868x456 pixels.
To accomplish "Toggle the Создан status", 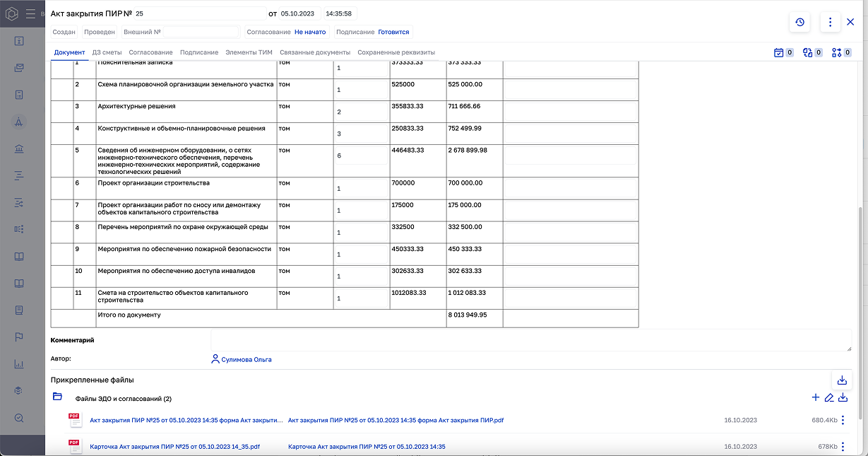I will click(x=64, y=32).
